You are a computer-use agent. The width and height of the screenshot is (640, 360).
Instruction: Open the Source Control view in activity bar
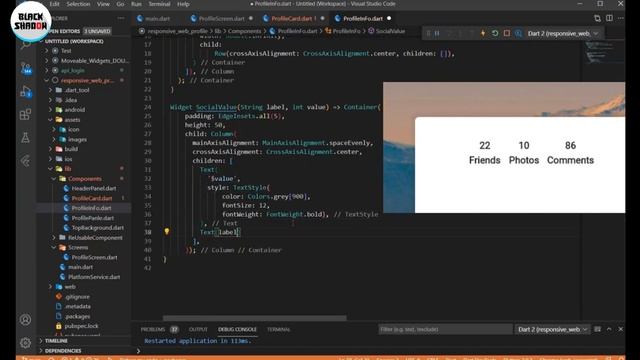coord(26,68)
